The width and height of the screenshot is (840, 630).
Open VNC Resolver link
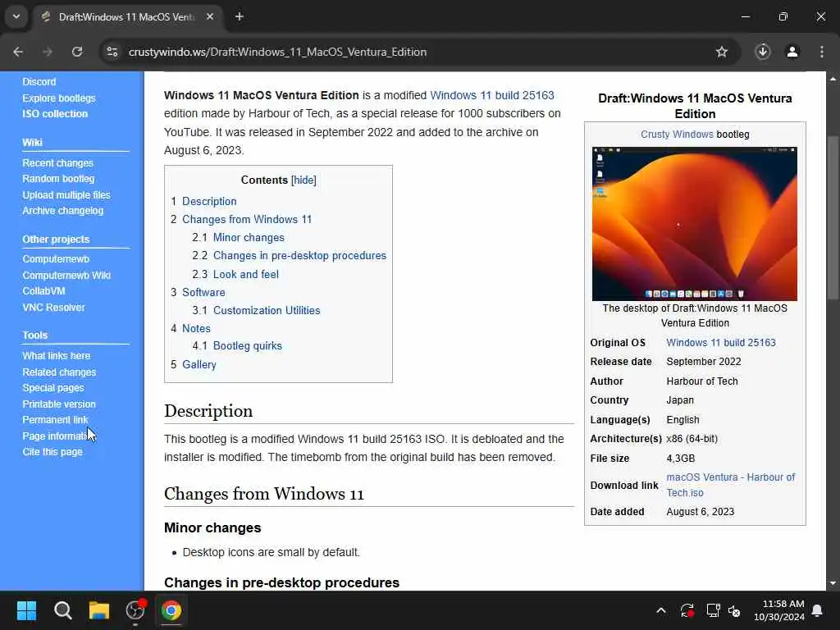pos(53,308)
